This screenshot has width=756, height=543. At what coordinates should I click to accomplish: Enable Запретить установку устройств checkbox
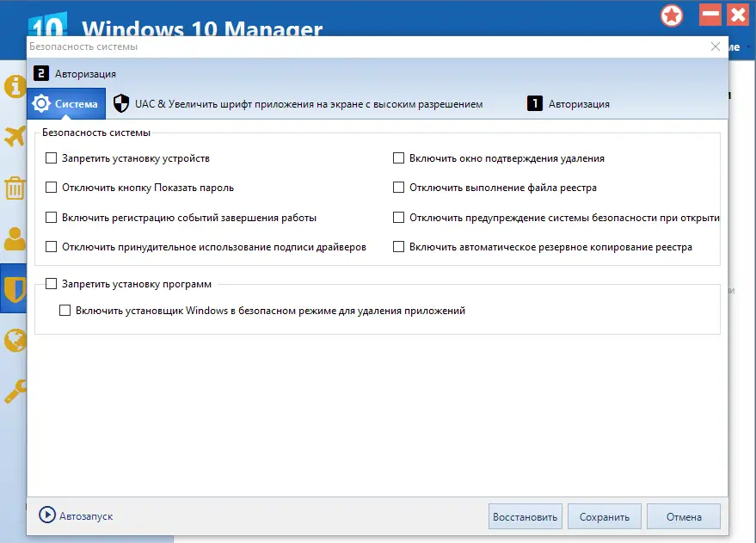click(x=51, y=158)
